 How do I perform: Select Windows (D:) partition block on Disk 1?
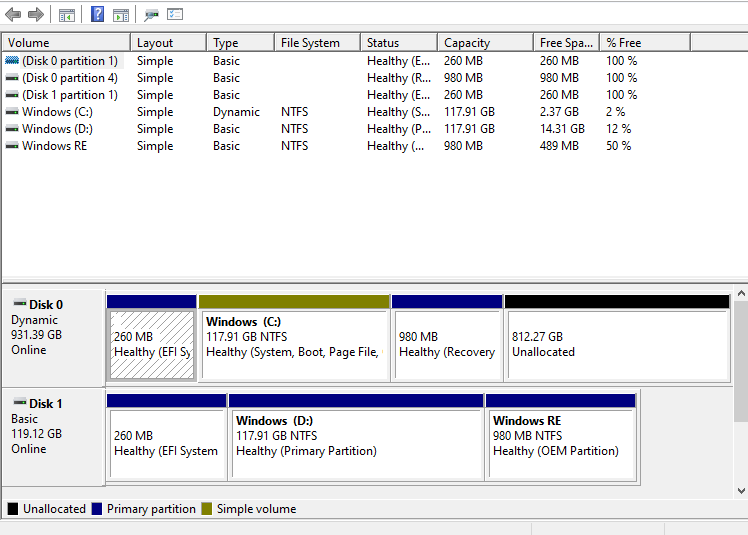coord(356,437)
